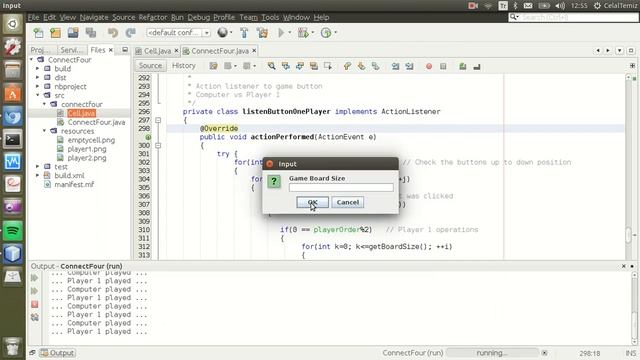Open the Debug Project dropdown arrow
640x360 pixels.
click(313, 33)
